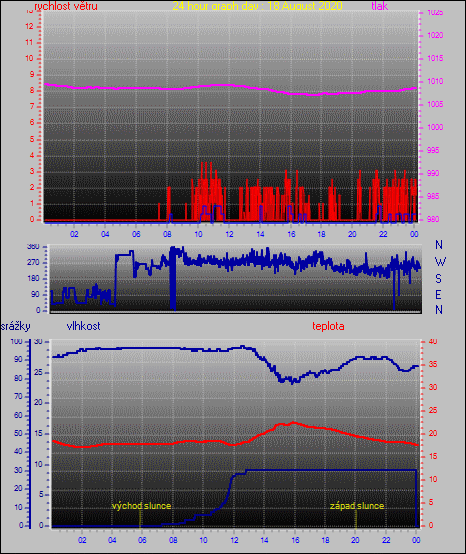
Task: Click the 1005 pressure axis value
Action: (x=435, y=104)
